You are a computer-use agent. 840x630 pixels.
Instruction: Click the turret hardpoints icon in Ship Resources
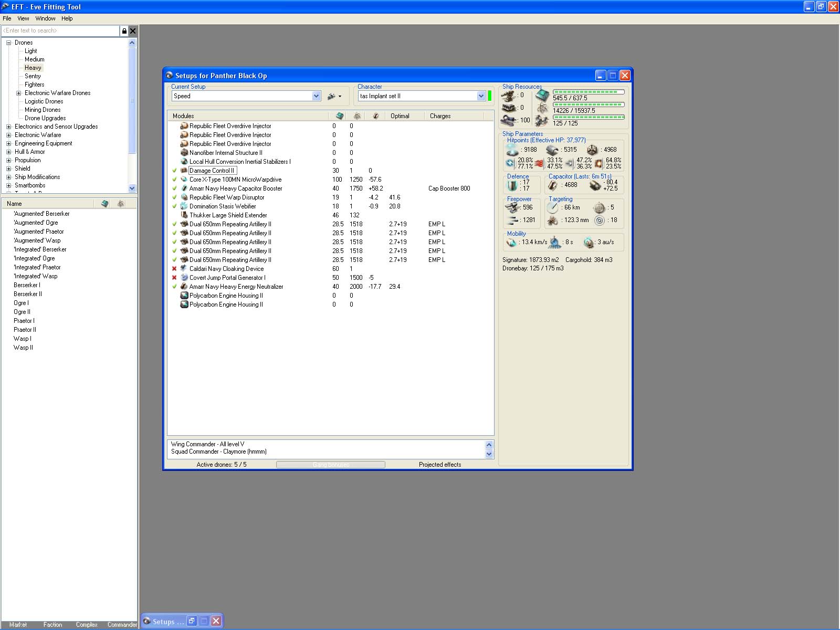[x=508, y=96]
